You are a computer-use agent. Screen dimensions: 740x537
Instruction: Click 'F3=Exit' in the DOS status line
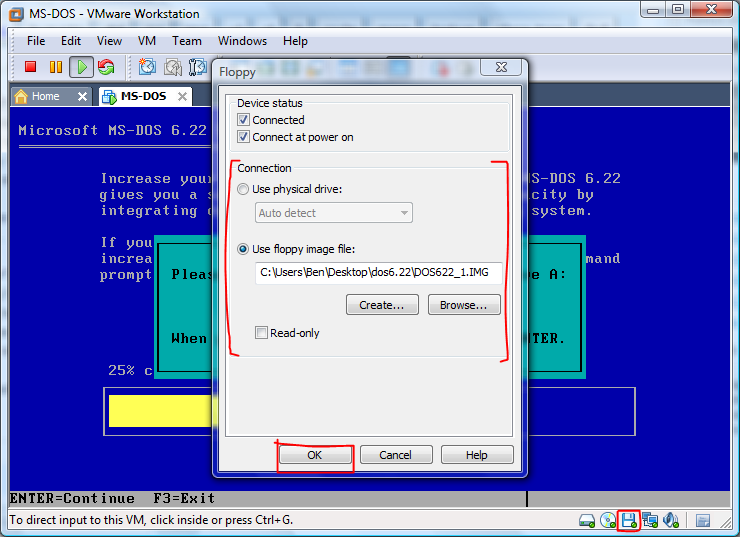point(184,498)
